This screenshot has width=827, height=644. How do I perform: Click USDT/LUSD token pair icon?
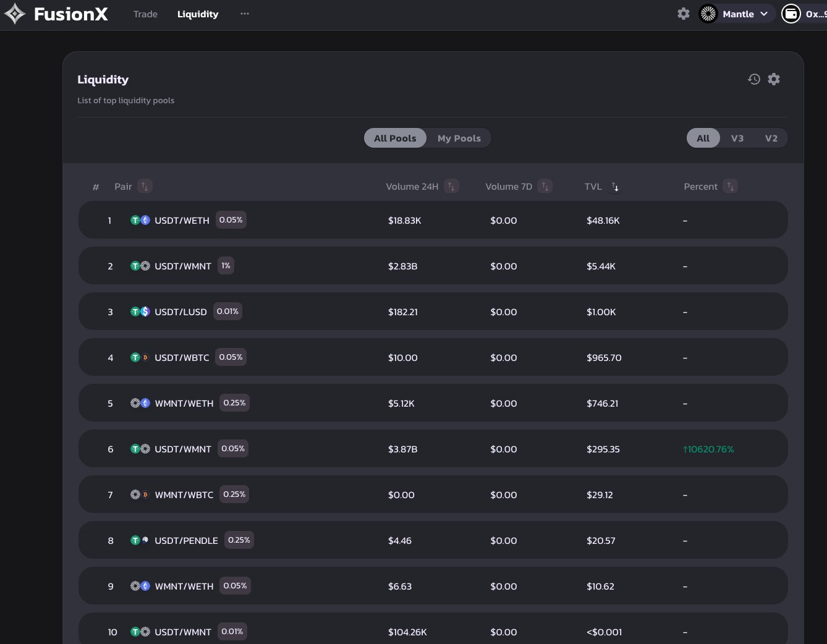(140, 311)
